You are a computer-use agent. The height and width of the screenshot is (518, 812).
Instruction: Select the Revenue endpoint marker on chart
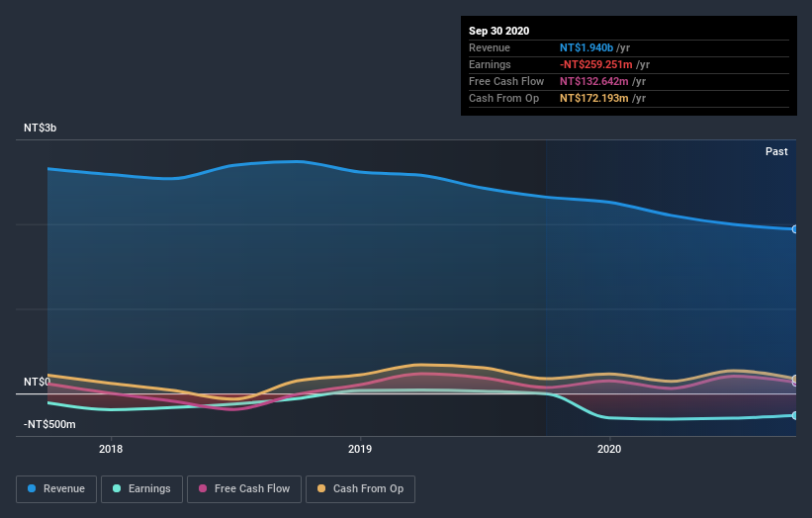(x=794, y=229)
